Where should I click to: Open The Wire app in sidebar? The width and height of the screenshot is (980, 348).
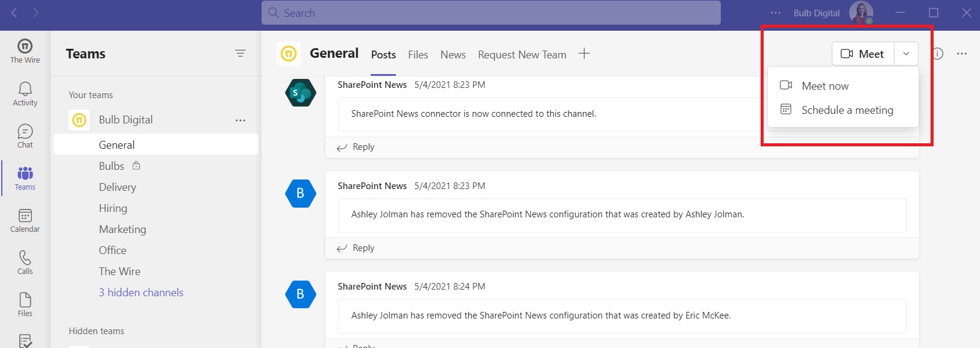25,51
